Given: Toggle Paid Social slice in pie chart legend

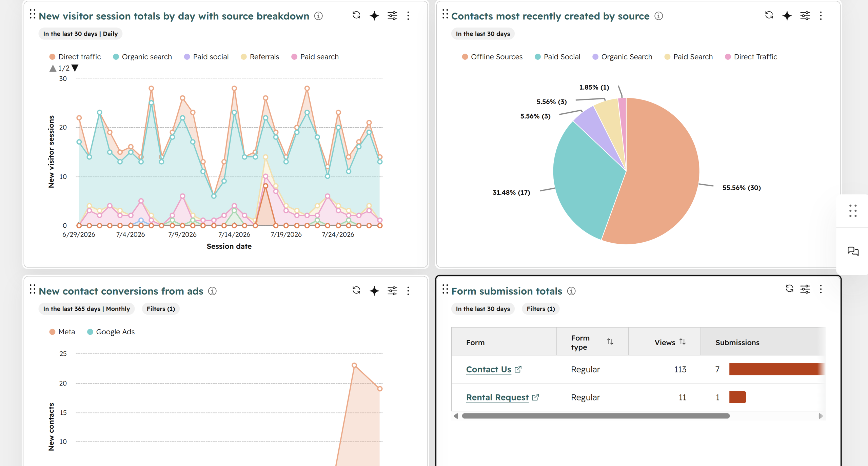Looking at the screenshot, I should (x=557, y=57).
